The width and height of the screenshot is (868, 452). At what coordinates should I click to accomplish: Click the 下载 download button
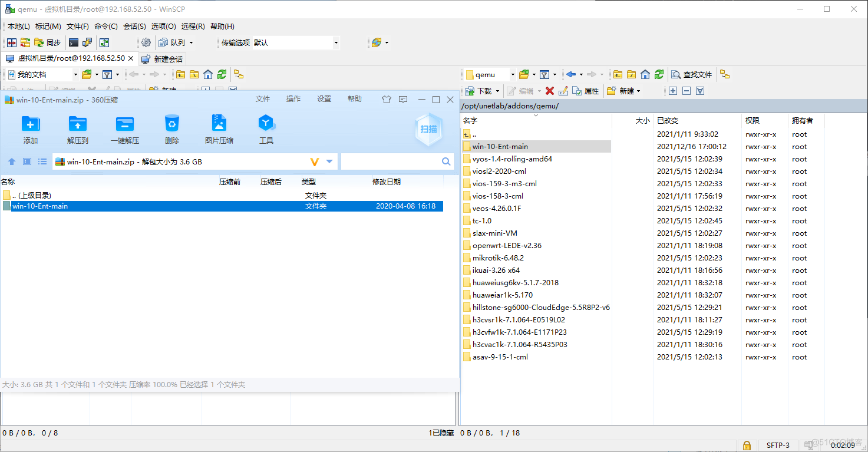pyautogui.click(x=478, y=91)
